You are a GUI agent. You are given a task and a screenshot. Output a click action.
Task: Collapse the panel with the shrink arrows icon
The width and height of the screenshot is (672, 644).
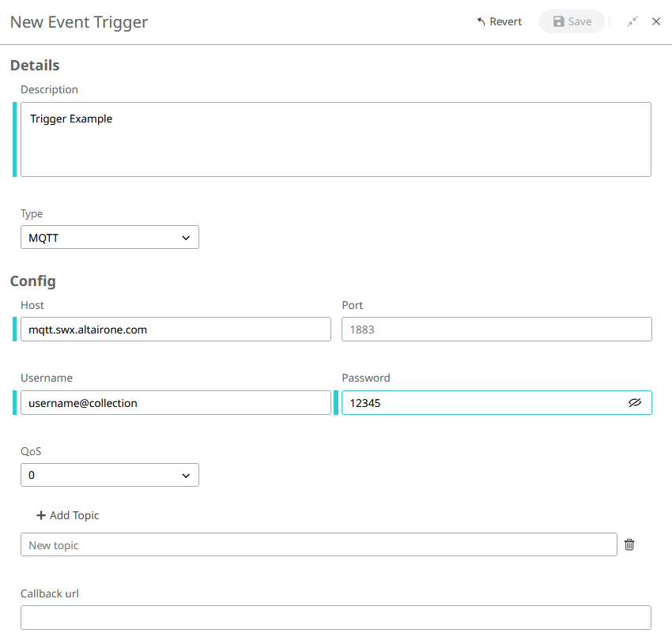pos(632,22)
